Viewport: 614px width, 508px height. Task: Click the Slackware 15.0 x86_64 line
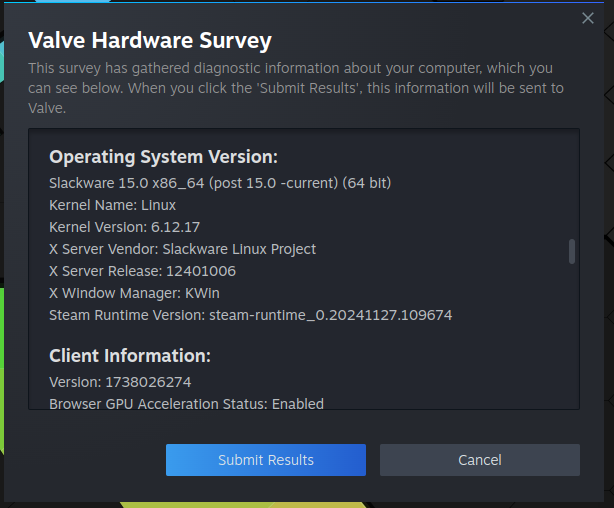click(x=220, y=183)
